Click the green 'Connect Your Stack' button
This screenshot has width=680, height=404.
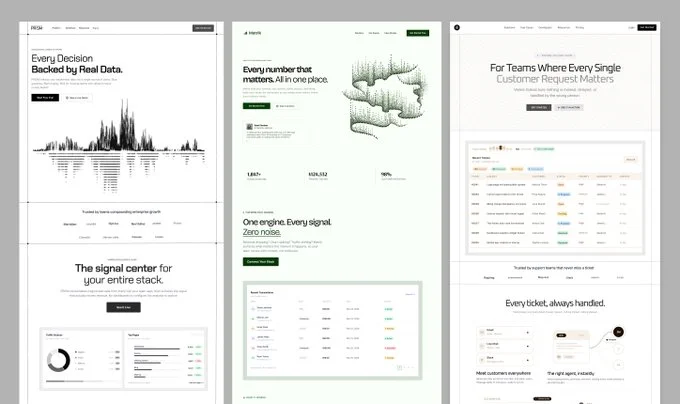tap(261, 262)
